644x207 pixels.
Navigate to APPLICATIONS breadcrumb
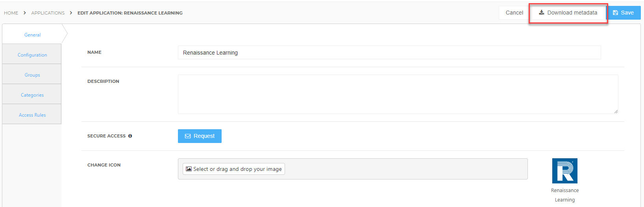tap(48, 13)
